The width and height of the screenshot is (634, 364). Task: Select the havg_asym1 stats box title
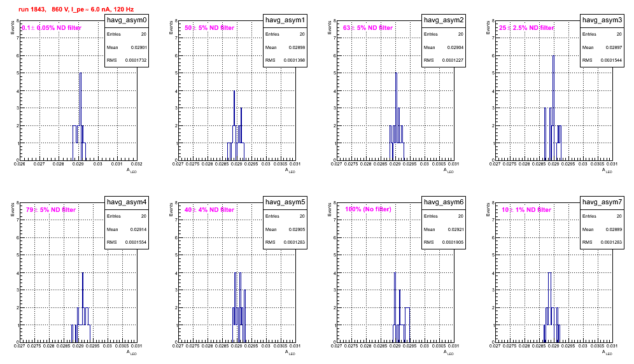[285, 20]
